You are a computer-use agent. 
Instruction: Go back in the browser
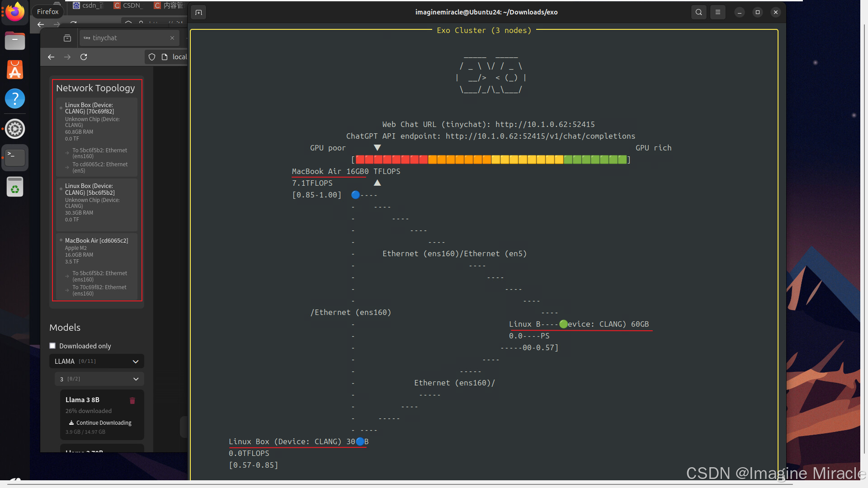point(51,57)
